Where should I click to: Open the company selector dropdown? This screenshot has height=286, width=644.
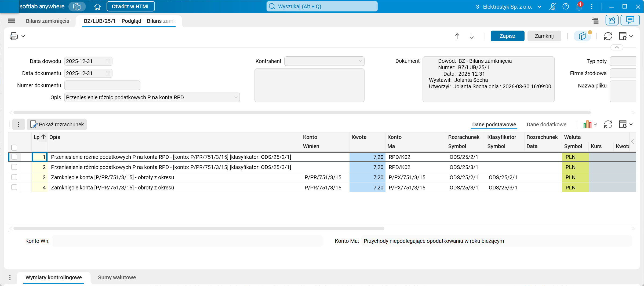(x=540, y=7)
